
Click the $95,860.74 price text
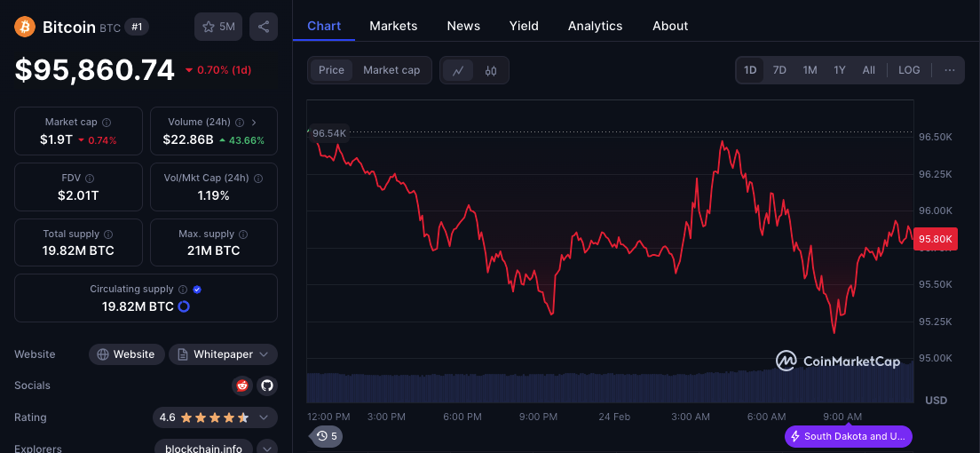(95, 70)
